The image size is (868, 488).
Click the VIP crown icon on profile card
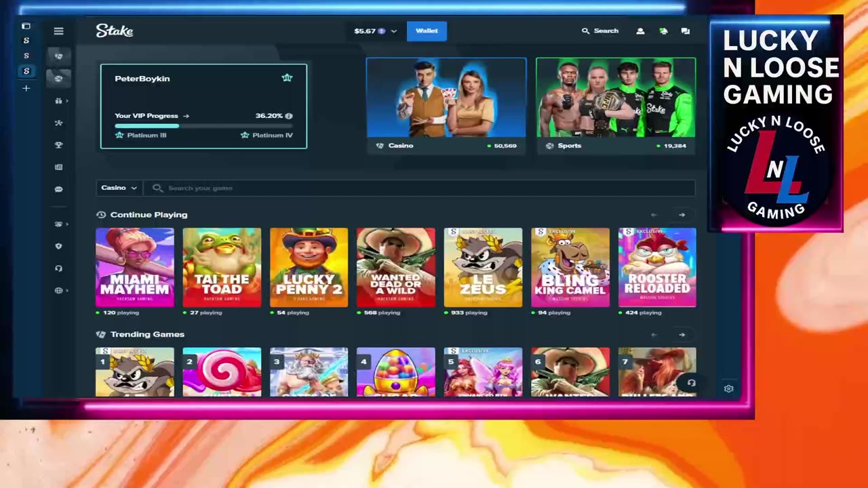pyautogui.click(x=287, y=78)
